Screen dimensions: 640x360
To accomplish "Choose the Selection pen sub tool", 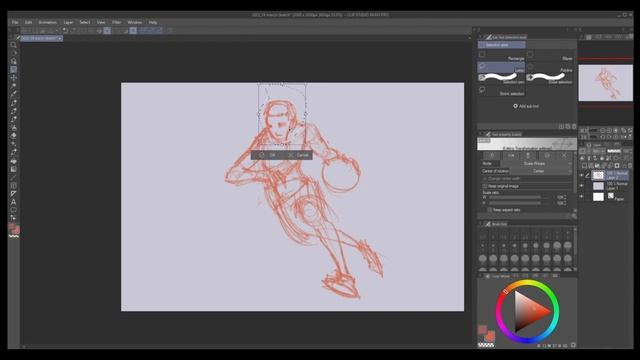I will (x=501, y=79).
